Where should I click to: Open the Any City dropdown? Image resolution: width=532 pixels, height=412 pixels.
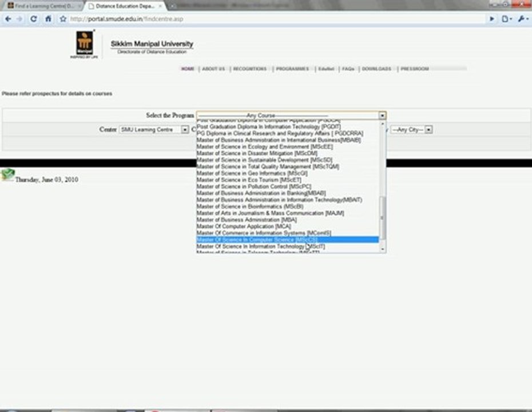click(411, 130)
